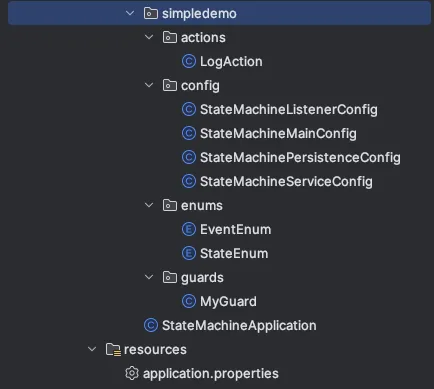Click the simpledemo package folder icon

(151, 13)
